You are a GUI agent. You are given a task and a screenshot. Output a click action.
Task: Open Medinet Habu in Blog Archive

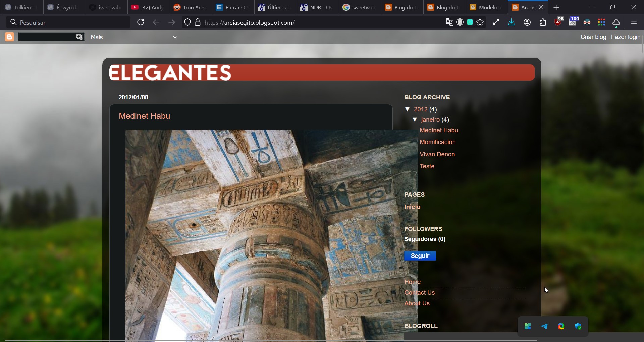(x=439, y=130)
